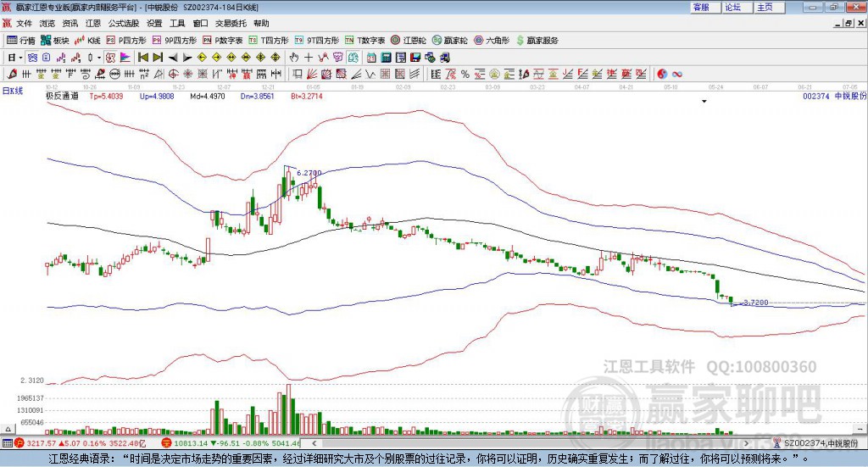Click the 主页 homepage button
Screen dimensions: 868x467
770,7
